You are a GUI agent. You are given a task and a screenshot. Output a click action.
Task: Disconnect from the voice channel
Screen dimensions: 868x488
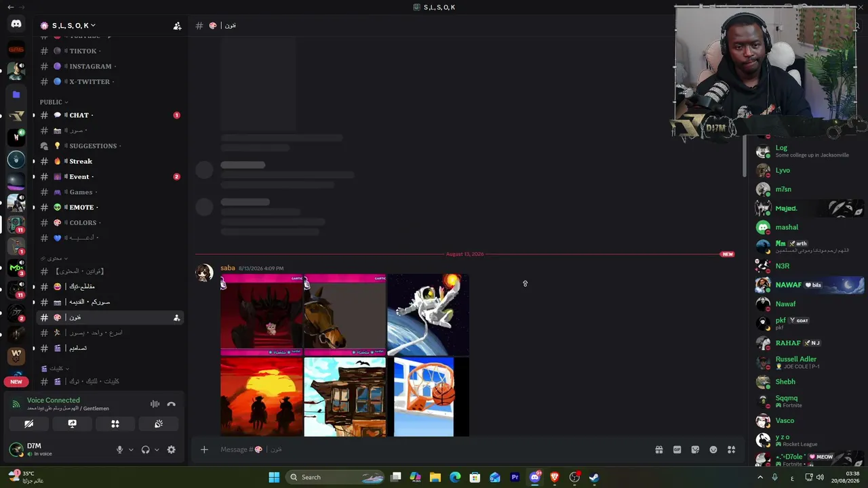tap(171, 404)
